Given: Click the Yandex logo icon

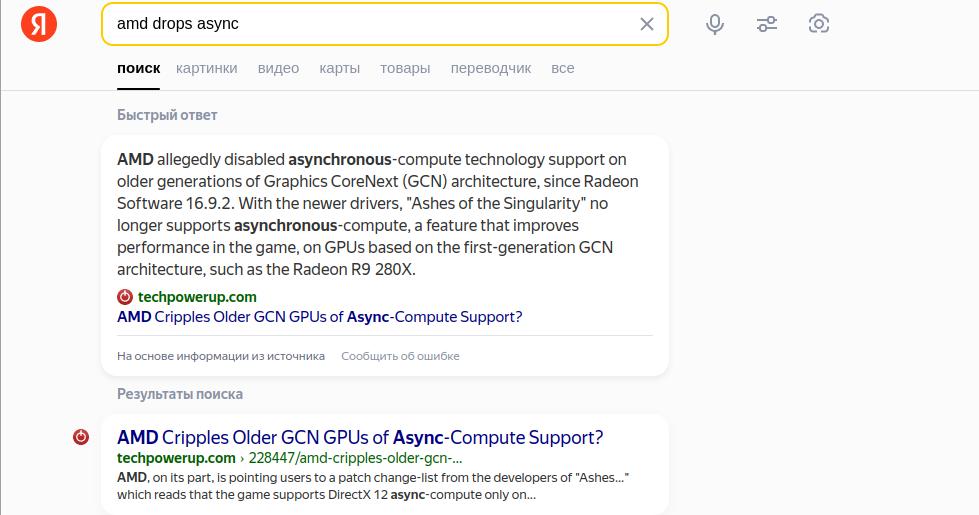Looking at the screenshot, I should point(39,24).
